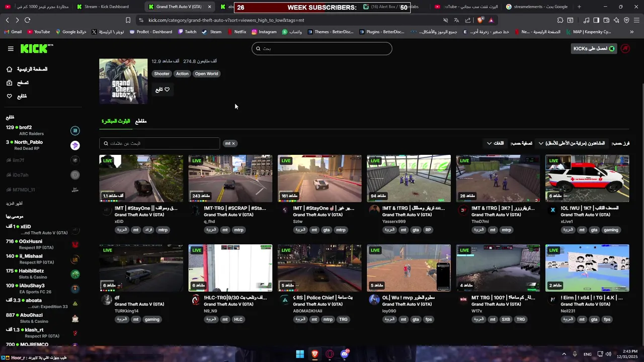The height and width of the screenshot is (362, 644).
Task: Click the xLive1 streamer avatar
Action: click(x=552, y=210)
